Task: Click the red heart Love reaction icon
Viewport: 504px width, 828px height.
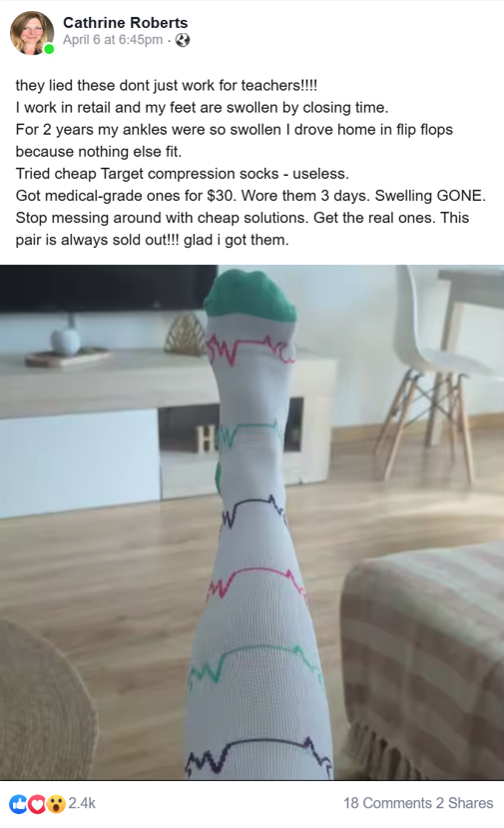Action: point(36,804)
